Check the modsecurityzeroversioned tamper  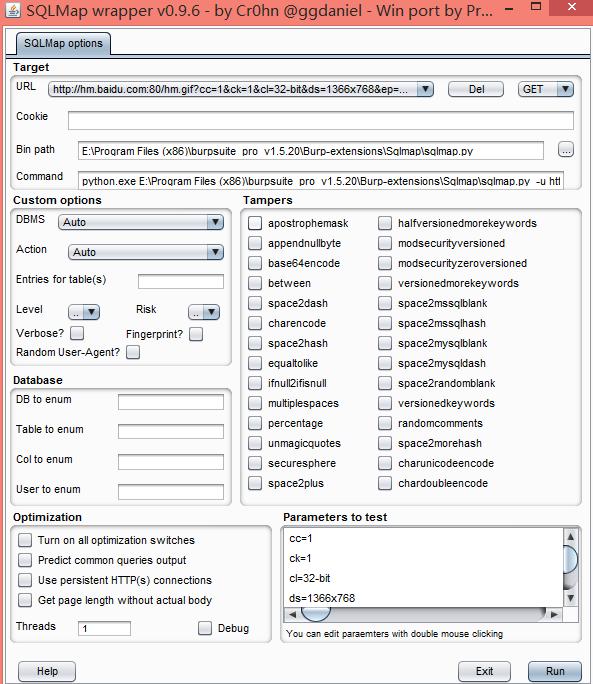click(x=385, y=263)
